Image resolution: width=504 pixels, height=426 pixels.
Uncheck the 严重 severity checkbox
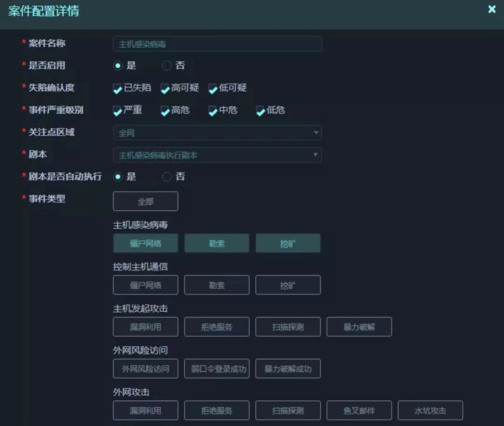point(117,110)
